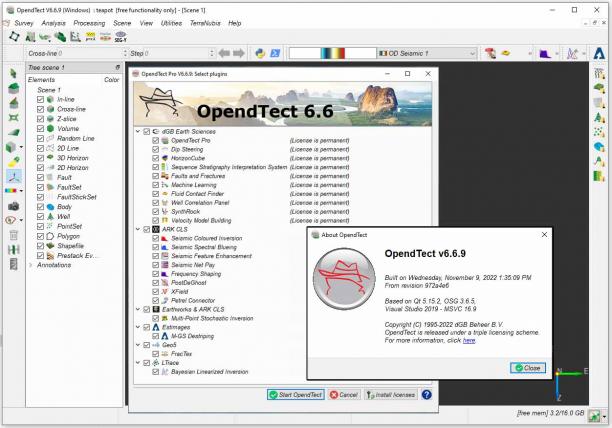This screenshot has width=612, height=428.
Task: Expand the Annotations tree node
Action: [x=31, y=265]
